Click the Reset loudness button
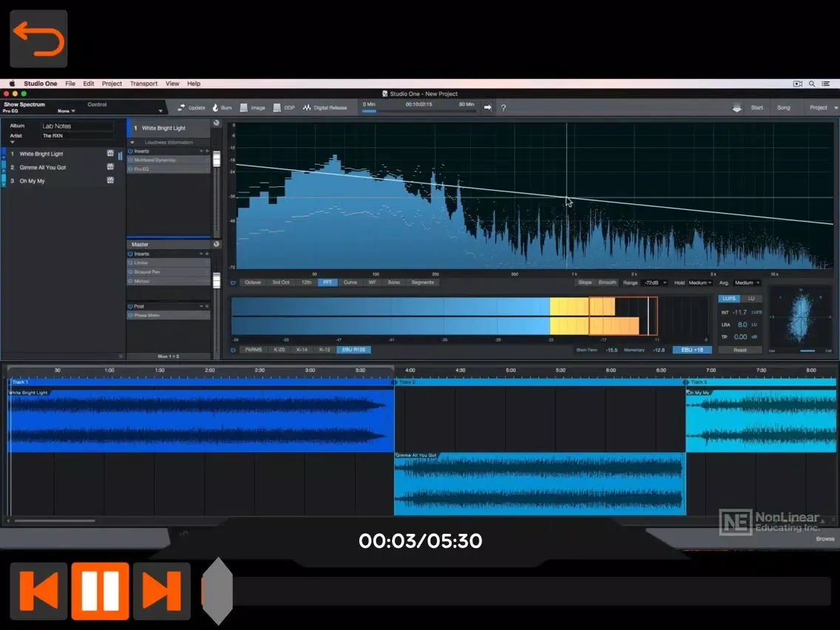 (740, 350)
